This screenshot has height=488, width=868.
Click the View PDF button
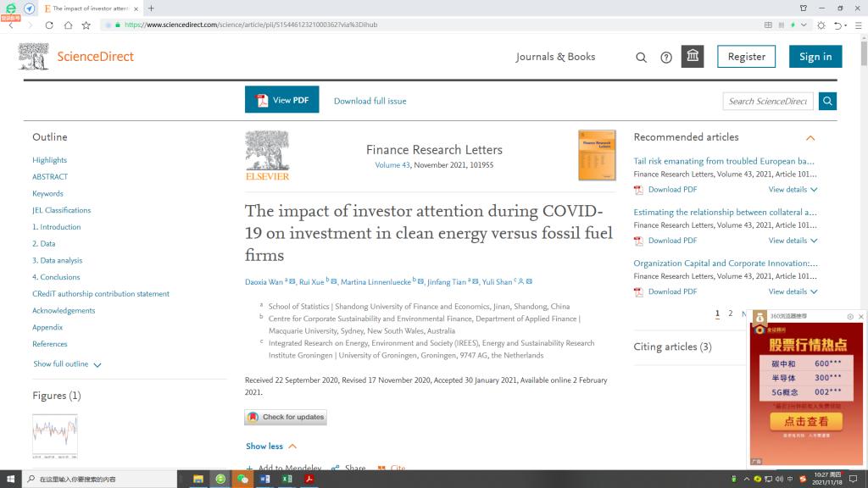tap(281, 100)
